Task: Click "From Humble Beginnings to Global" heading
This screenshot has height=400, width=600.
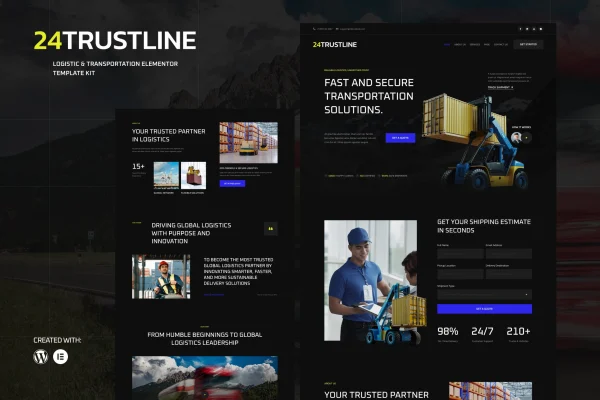Action: click(x=205, y=338)
